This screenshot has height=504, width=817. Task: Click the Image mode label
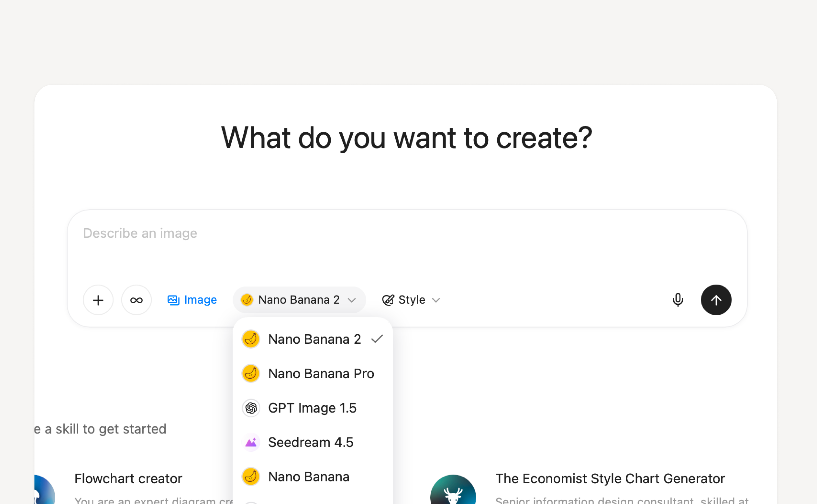click(x=200, y=300)
